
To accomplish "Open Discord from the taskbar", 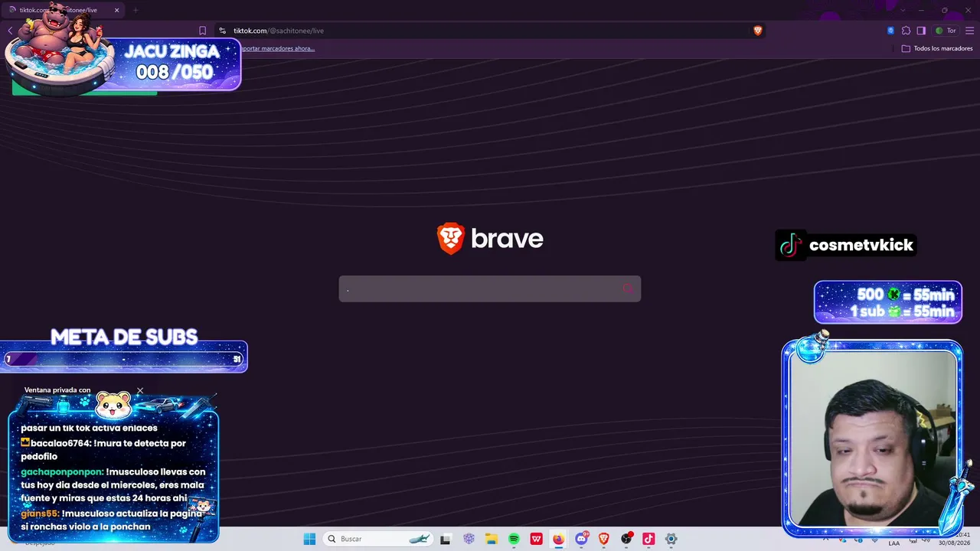I will (581, 539).
